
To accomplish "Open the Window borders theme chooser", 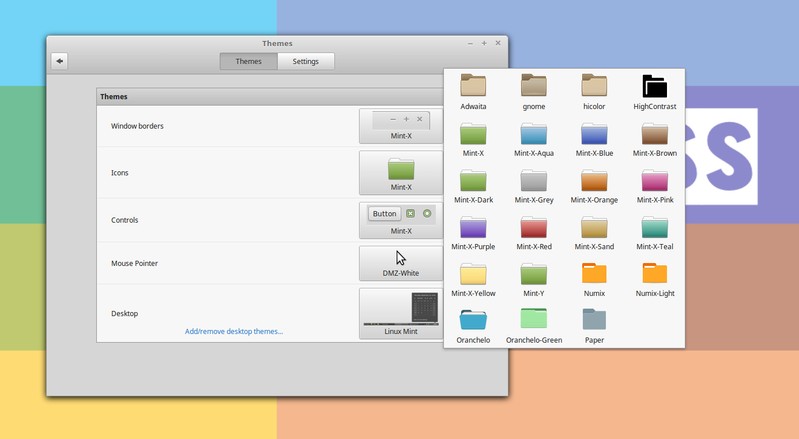I will [401, 126].
